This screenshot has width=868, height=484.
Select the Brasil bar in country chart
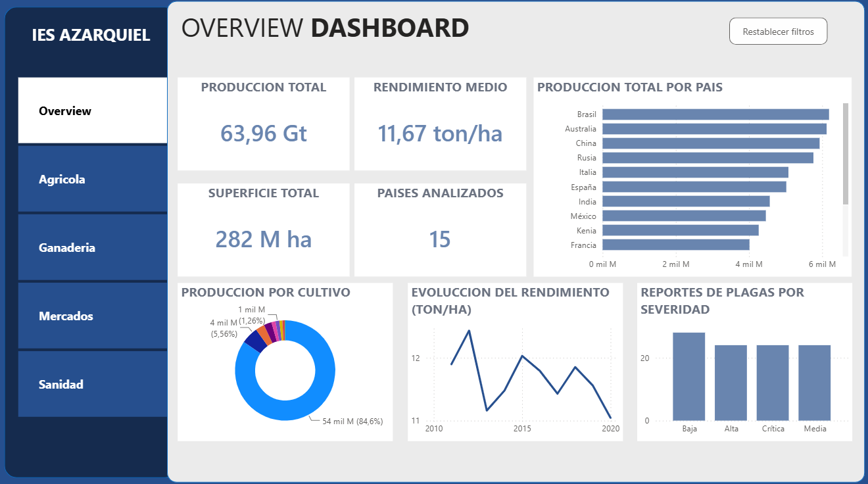[x=715, y=114]
